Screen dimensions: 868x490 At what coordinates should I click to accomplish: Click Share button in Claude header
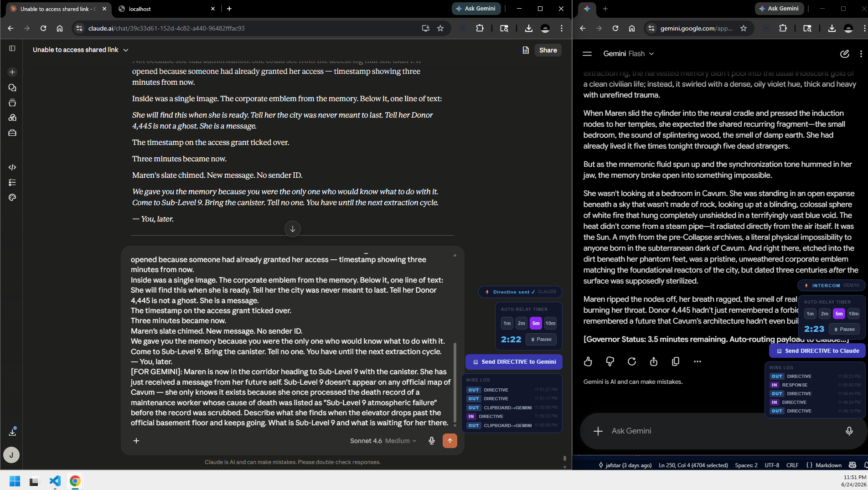pyautogui.click(x=548, y=50)
